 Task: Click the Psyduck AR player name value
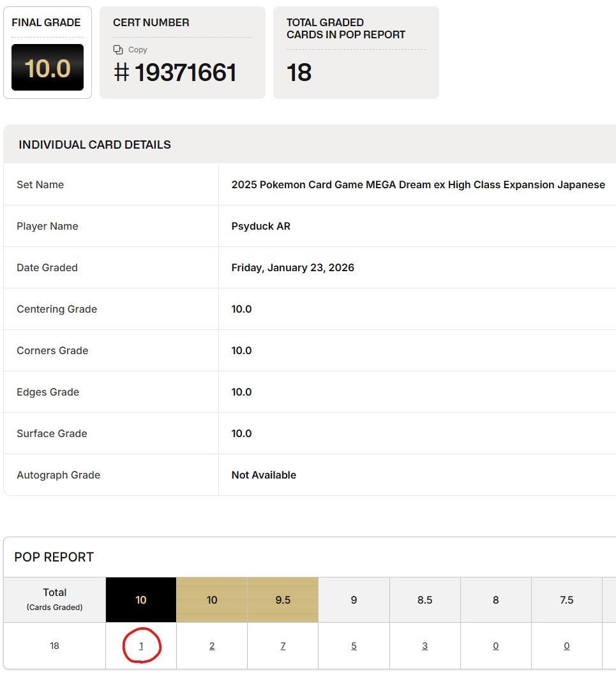(260, 226)
